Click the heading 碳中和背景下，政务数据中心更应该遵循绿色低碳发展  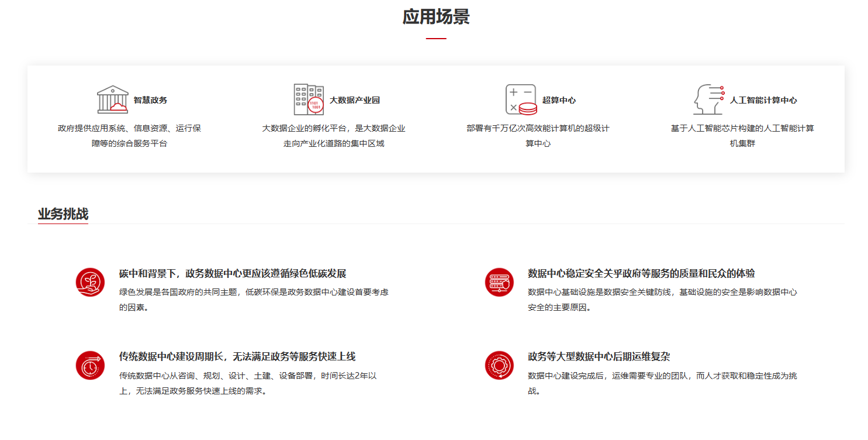tap(233, 273)
